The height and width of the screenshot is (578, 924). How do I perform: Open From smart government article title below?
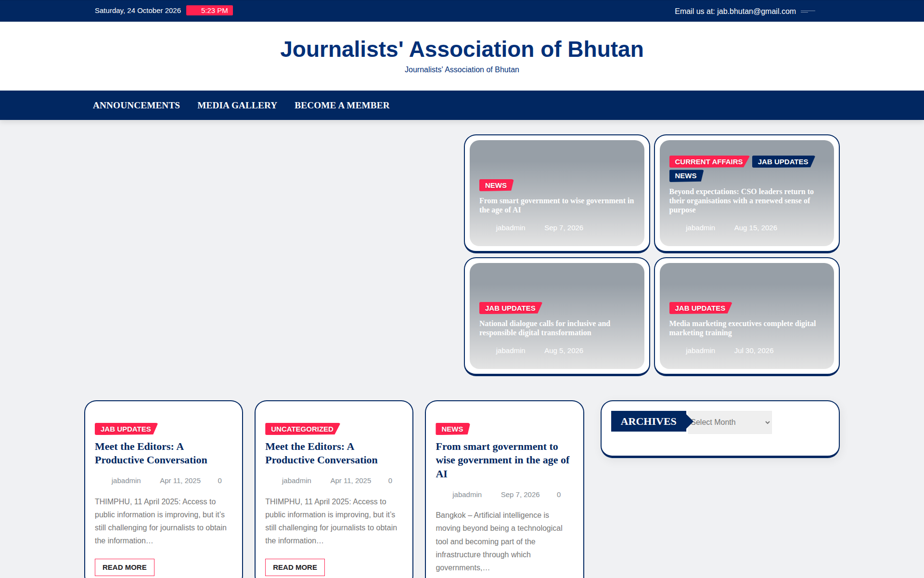click(x=502, y=460)
